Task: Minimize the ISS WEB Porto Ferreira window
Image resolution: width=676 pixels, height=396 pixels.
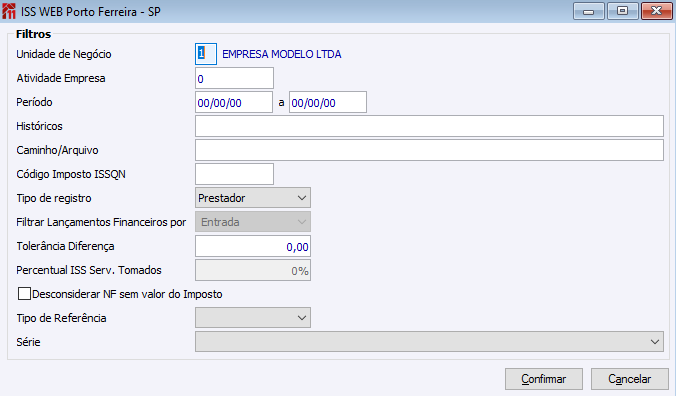Action: pyautogui.click(x=588, y=11)
